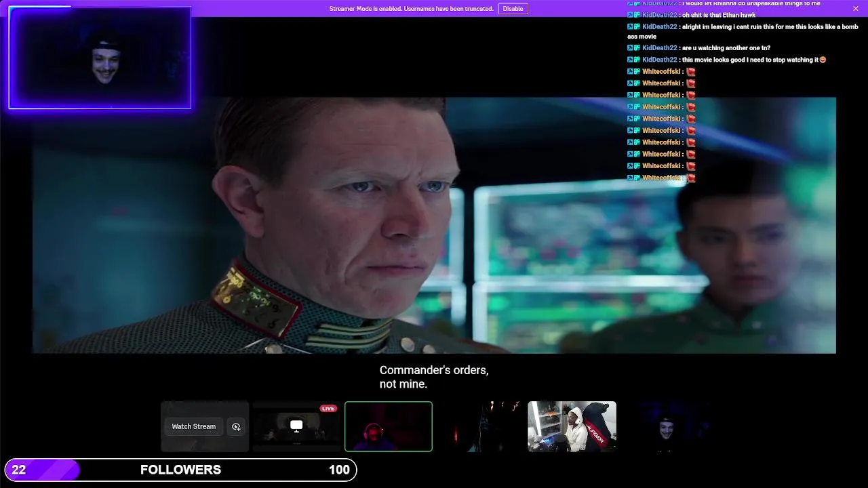This screenshot has height=488, width=868.
Task: Select the white hoodie streamer thumbnail
Action: pos(572,426)
